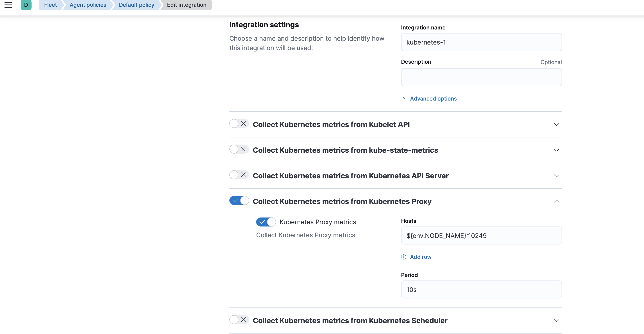
Task: Click the plus icon beside Add row
Action: pos(404,257)
